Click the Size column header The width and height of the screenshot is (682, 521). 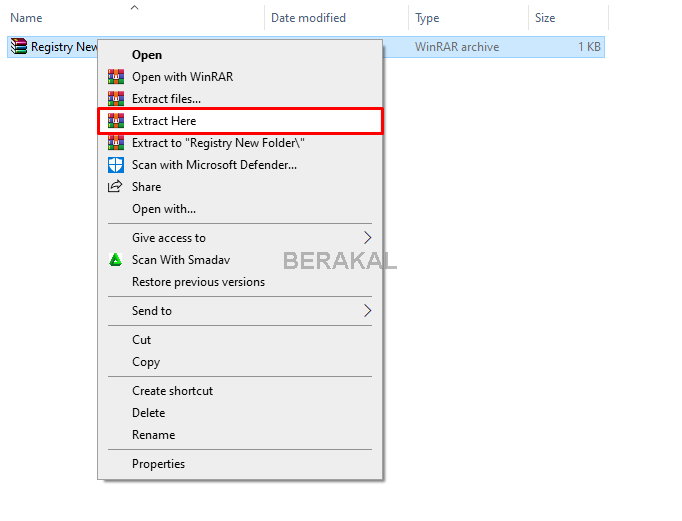(x=545, y=18)
